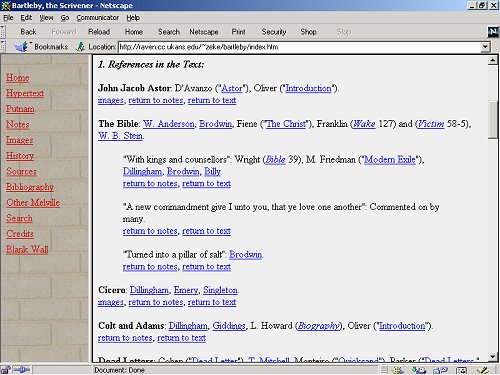Follow Brodwin link beside pillar of salt
The height and width of the screenshot is (375, 500).
[x=246, y=255]
